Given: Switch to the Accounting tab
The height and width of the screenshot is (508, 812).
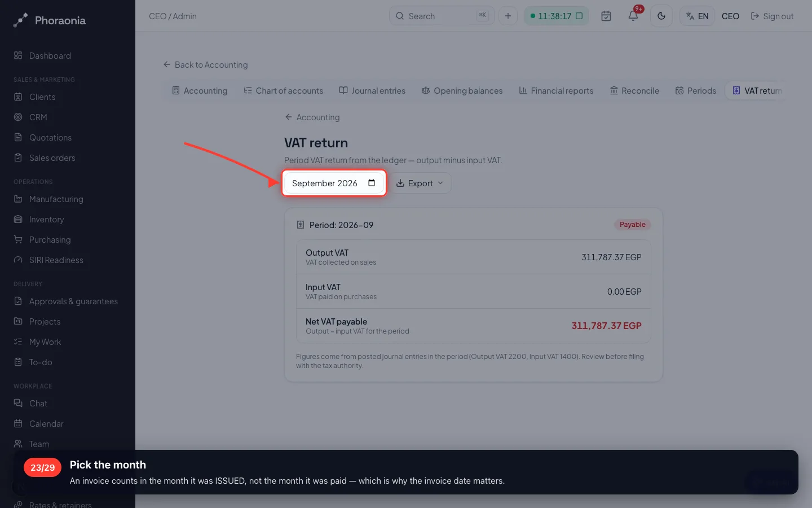Looking at the screenshot, I should click(200, 91).
